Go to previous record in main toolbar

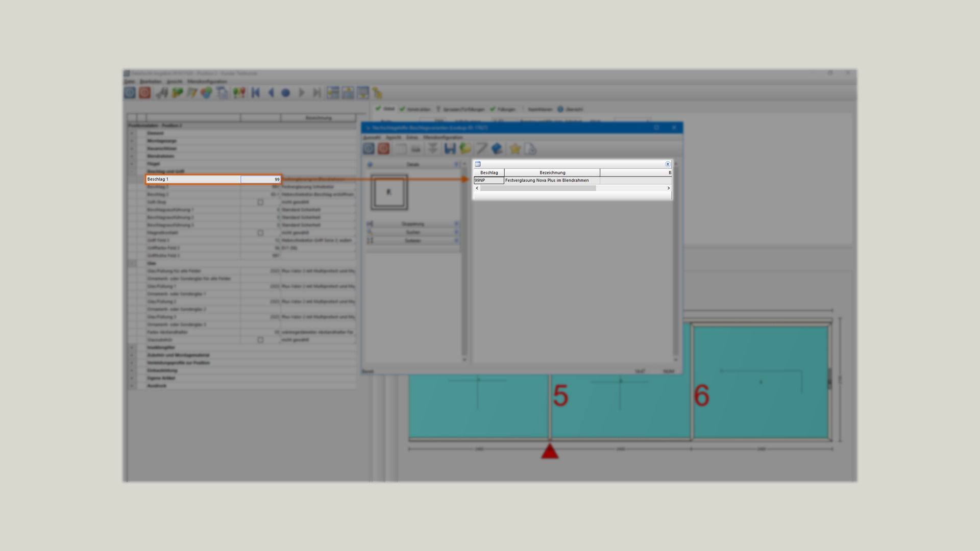[271, 93]
